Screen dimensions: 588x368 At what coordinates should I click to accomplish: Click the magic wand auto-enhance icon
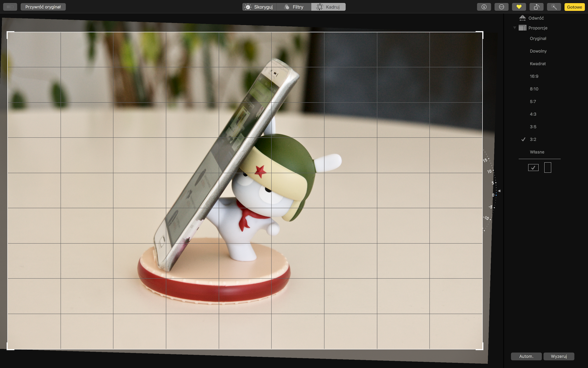pos(554,7)
